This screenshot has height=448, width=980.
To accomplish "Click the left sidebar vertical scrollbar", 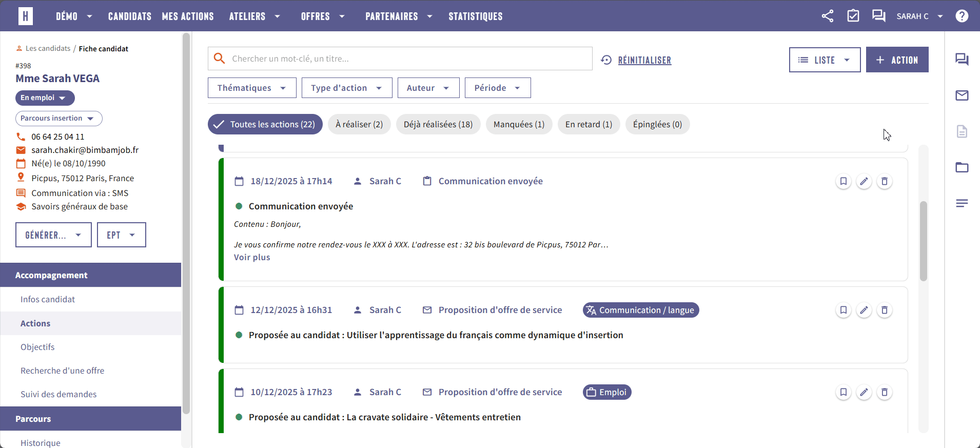I will 186,223.
